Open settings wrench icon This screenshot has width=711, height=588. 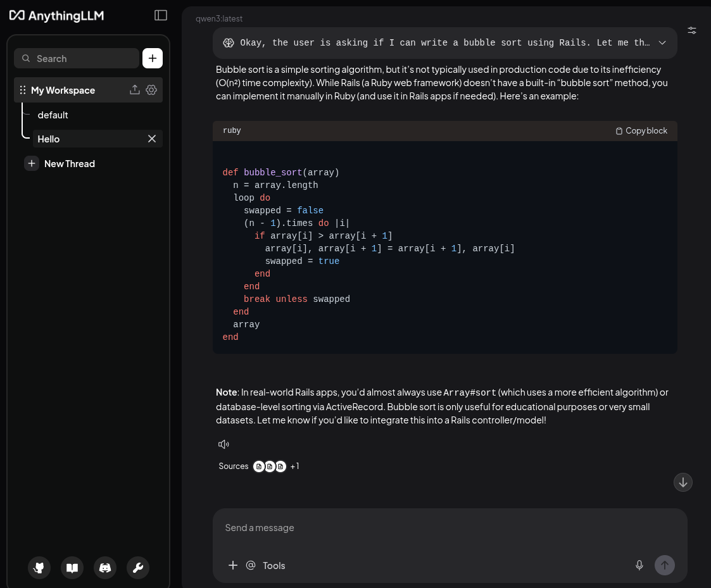coord(138,568)
